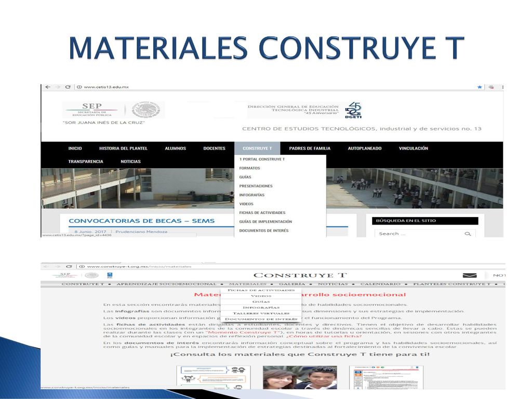The height and width of the screenshot is (399, 532).
Task: Choose Videos in the Materiales dropdown
Action: (261, 296)
